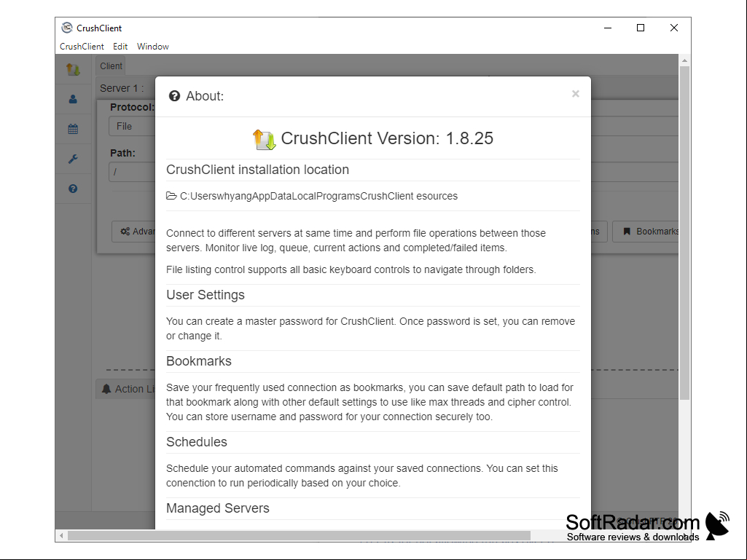This screenshot has width=747, height=560.
Task: Click the question mark icon beside About
Action: pos(174,96)
